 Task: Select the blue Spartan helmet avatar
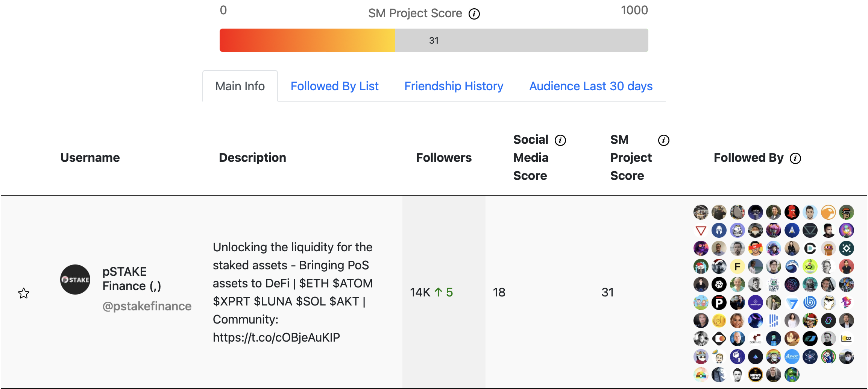coord(719,230)
